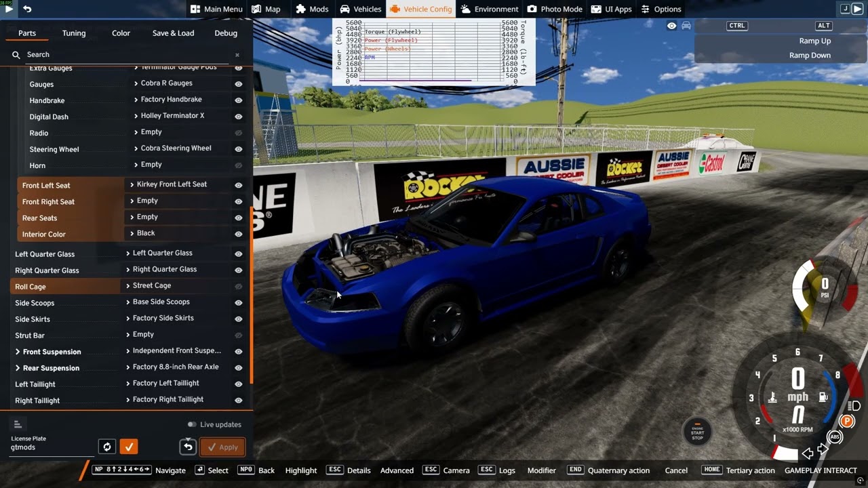The image size is (868, 488).
Task: Toggle visibility of Holley Terminator X
Action: [x=239, y=116]
